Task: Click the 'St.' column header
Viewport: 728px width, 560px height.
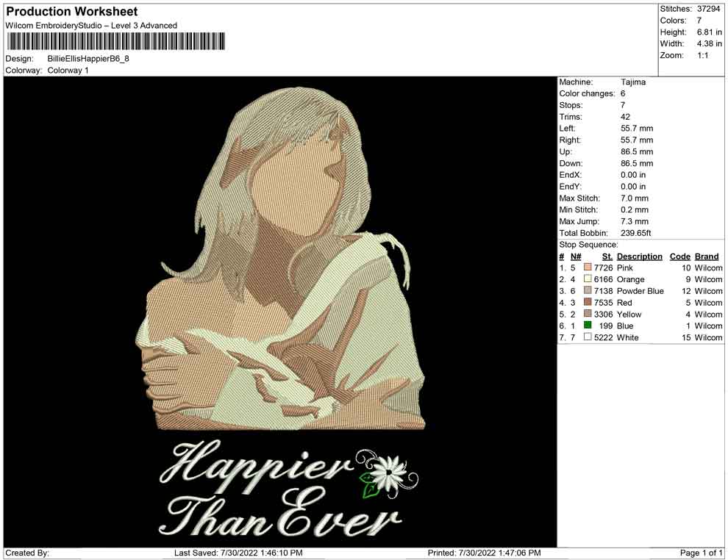Action: point(607,256)
